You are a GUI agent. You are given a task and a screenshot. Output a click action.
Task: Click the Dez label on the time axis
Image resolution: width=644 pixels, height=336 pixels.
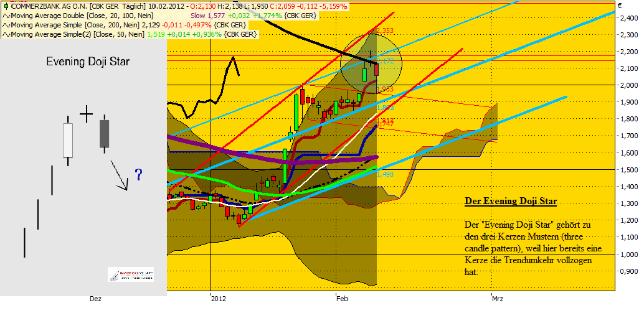(95, 299)
